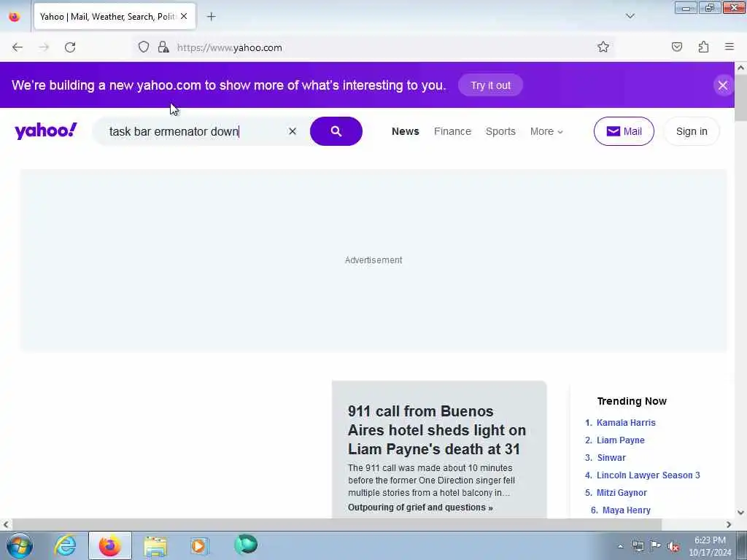Screen dimensions: 747x560
Task: Click the vertical scrollbar up arrow
Action: click(740, 68)
